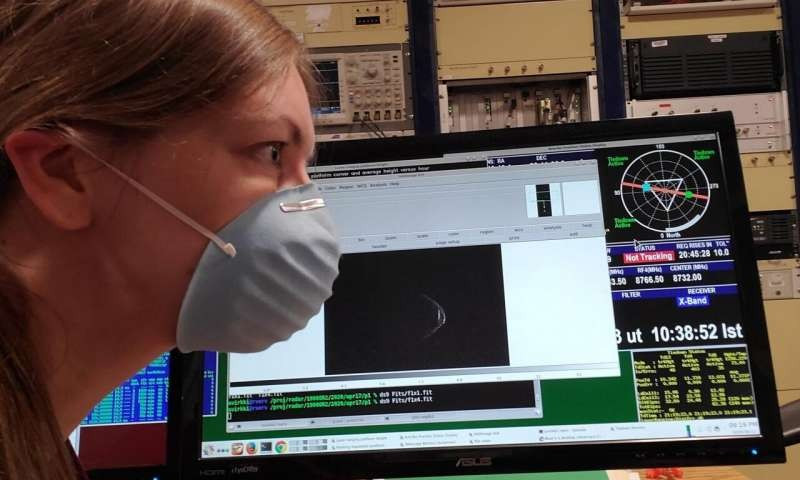800x480 pixels.
Task: Click the green marker on the polar plot
Action: 689,195
